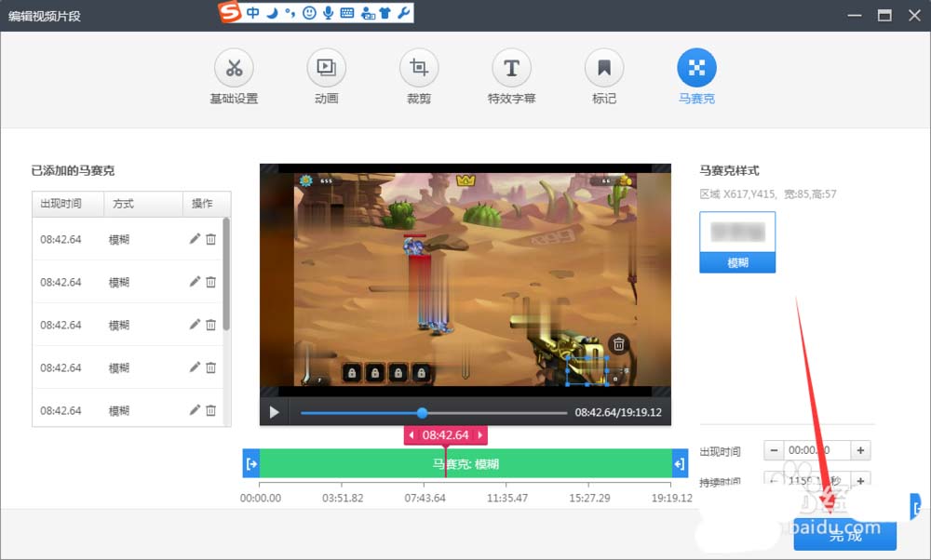
Task: Open the 动画 animation tool
Action: click(x=326, y=68)
